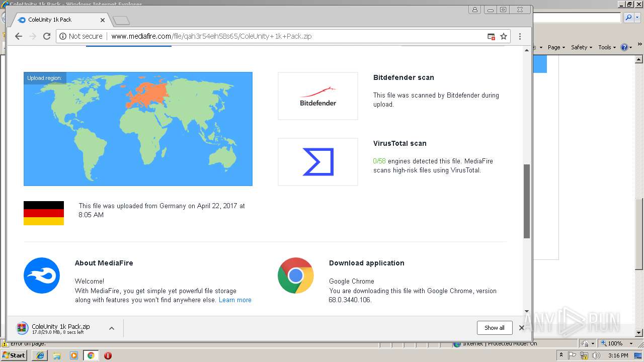The height and width of the screenshot is (362, 644).
Task: Click the IE status bar error warning icon
Action: point(5,343)
